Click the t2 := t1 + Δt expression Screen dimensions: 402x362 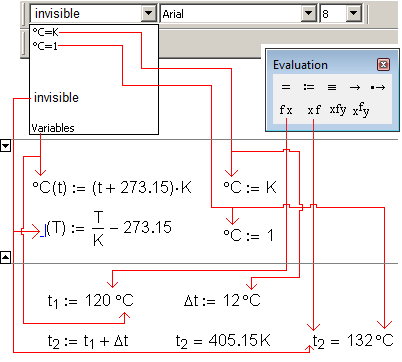[x=88, y=341]
